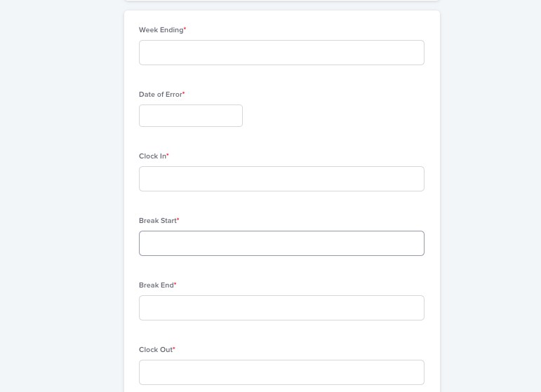The height and width of the screenshot is (392, 541).
Task: Select the Break Start input field
Action: pyautogui.click(x=281, y=243)
